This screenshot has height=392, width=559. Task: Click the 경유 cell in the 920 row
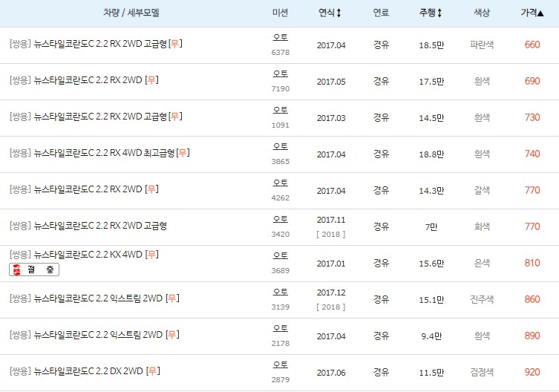point(381,373)
